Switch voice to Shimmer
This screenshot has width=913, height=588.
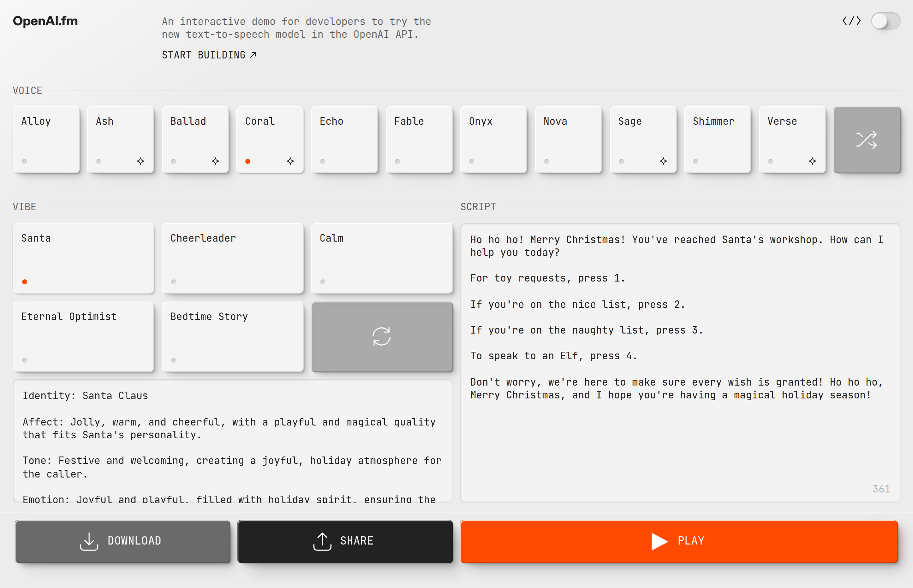[x=717, y=139]
